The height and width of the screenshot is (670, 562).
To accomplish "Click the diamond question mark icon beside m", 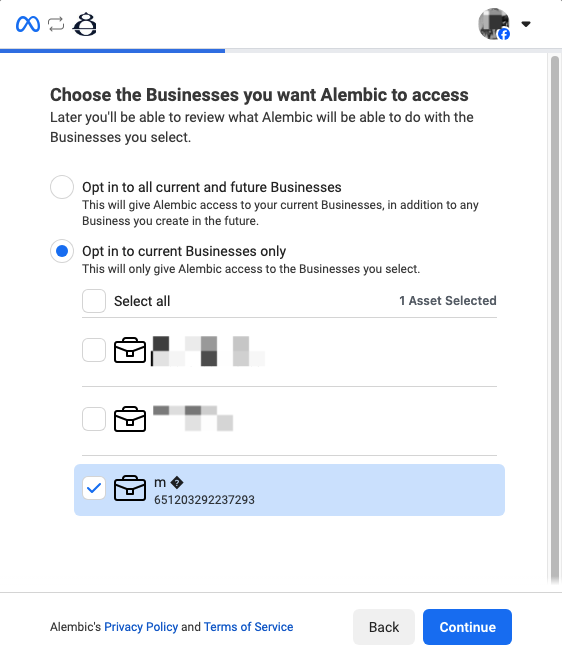I will [177, 483].
